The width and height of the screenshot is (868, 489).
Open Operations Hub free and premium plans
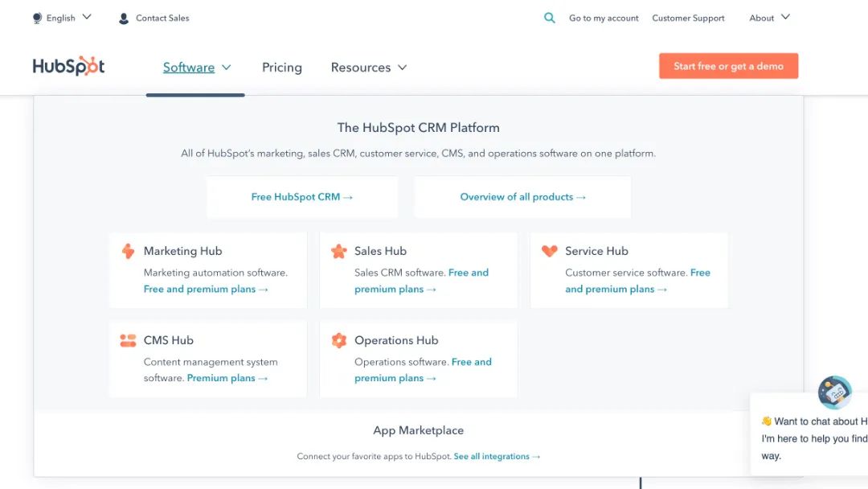click(423, 370)
